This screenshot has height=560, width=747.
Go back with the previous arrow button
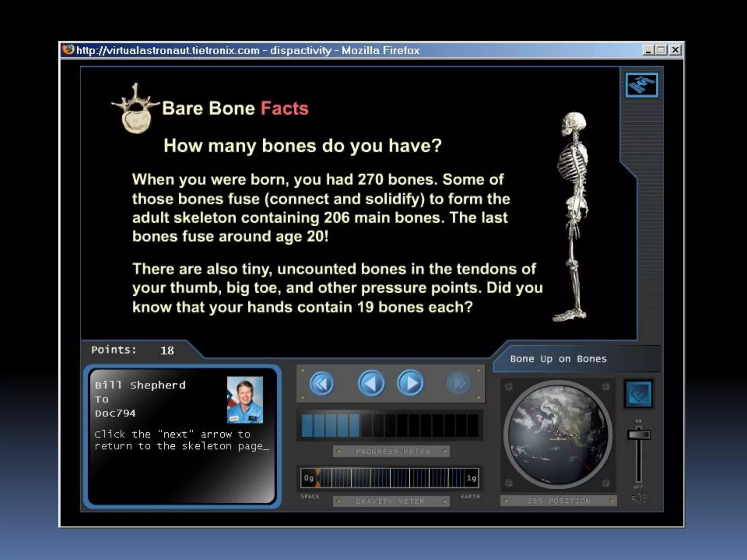(371, 383)
